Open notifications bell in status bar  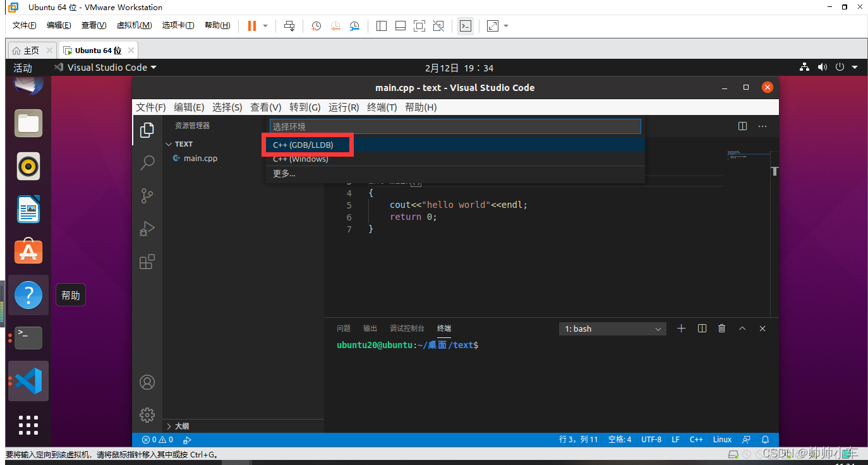[766, 440]
